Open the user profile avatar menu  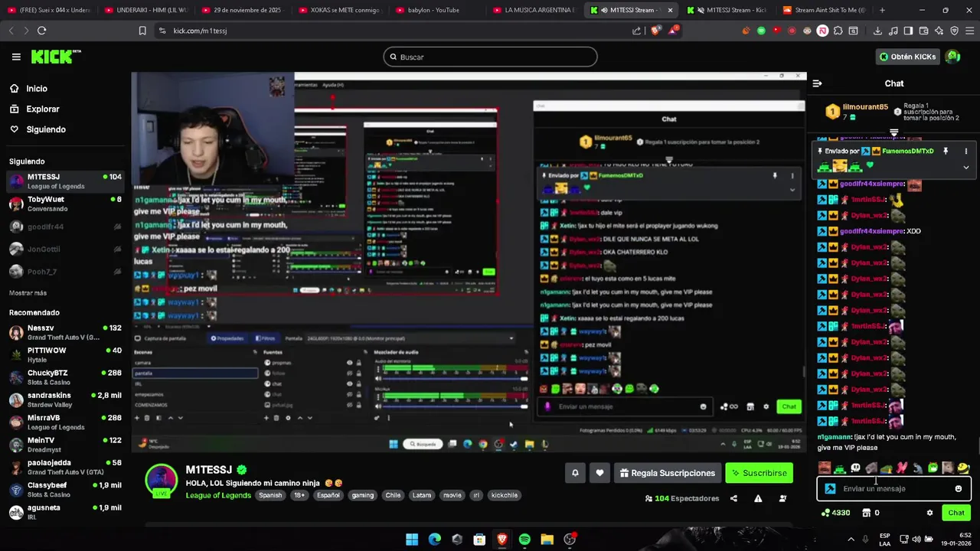click(x=953, y=57)
